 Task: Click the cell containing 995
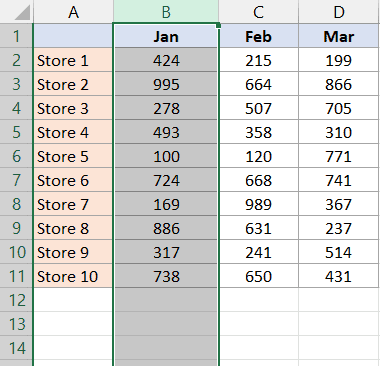[x=166, y=84]
